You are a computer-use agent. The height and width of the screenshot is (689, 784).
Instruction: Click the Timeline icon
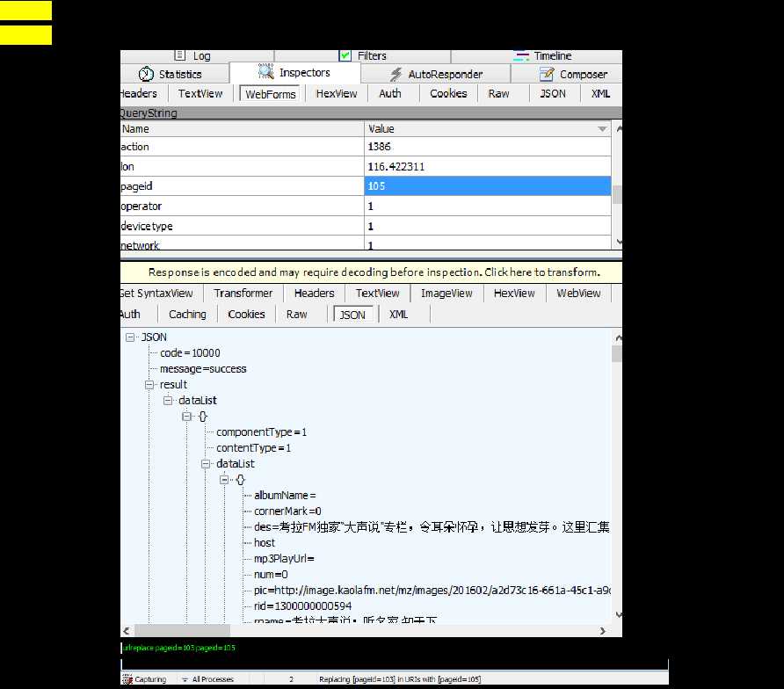(x=521, y=56)
